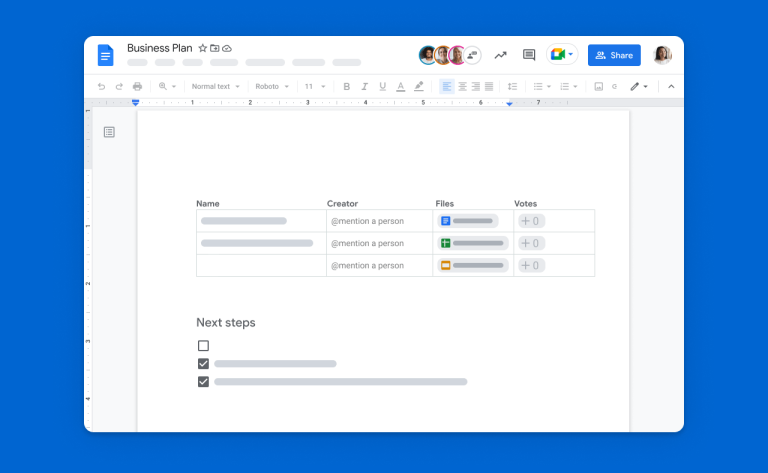
Task: Uncheck the second Next steps checkbox
Action: coord(203,364)
